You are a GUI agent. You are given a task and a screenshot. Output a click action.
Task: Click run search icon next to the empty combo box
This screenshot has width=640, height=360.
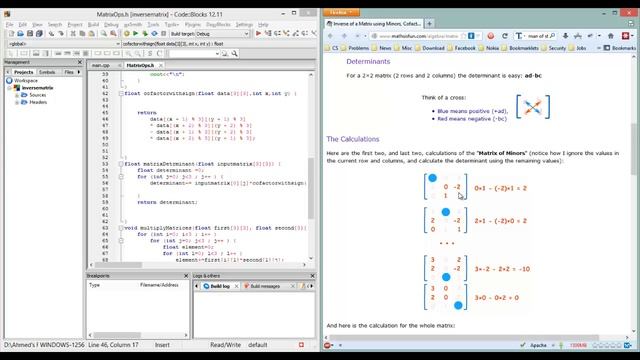234,53
